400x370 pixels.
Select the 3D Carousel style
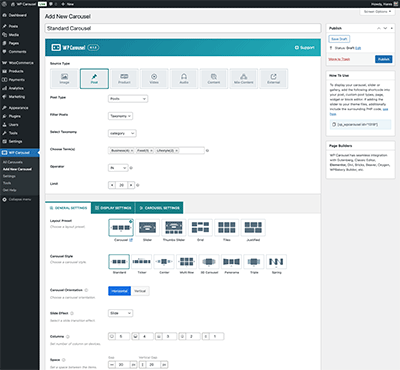tap(209, 262)
